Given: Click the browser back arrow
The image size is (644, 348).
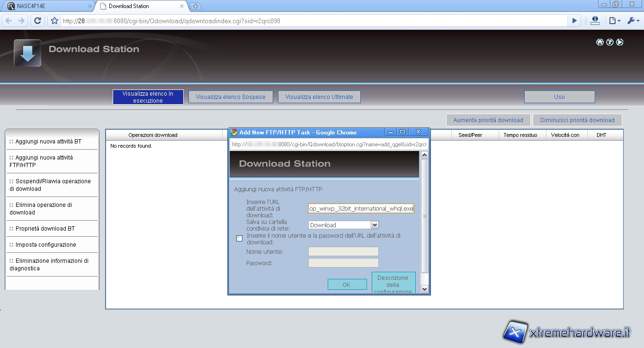Looking at the screenshot, I should point(9,21).
